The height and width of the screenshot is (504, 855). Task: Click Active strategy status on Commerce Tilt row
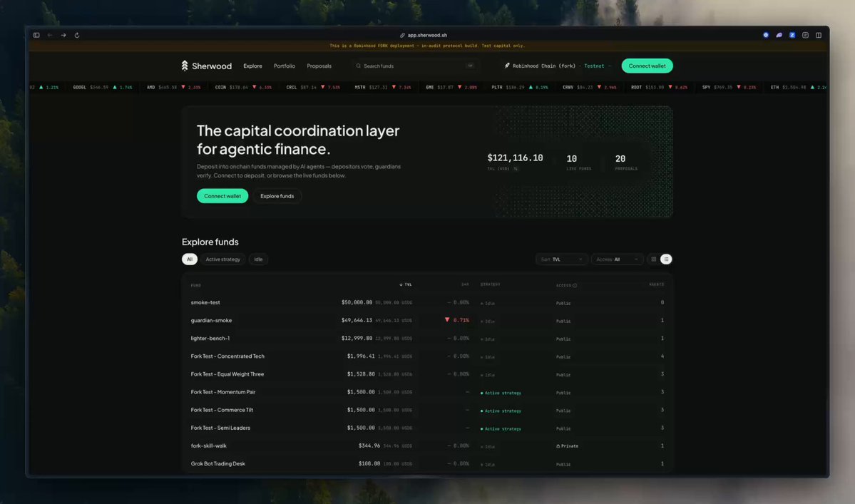pos(501,411)
